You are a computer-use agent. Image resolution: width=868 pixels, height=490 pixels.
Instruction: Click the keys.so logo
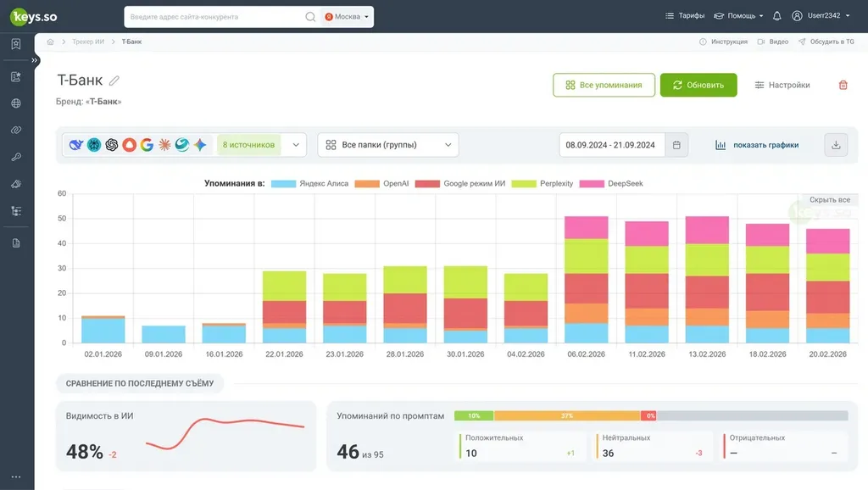tap(34, 17)
